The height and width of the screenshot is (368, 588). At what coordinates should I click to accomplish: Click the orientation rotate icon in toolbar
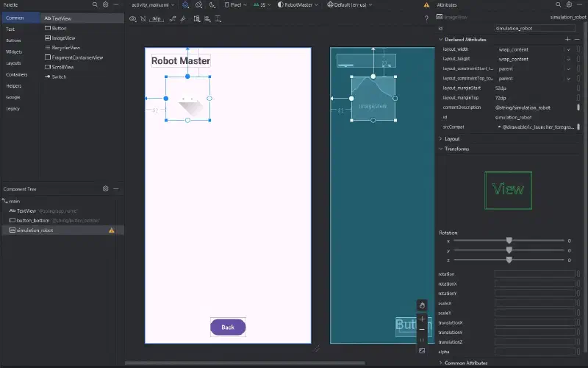[198, 5]
